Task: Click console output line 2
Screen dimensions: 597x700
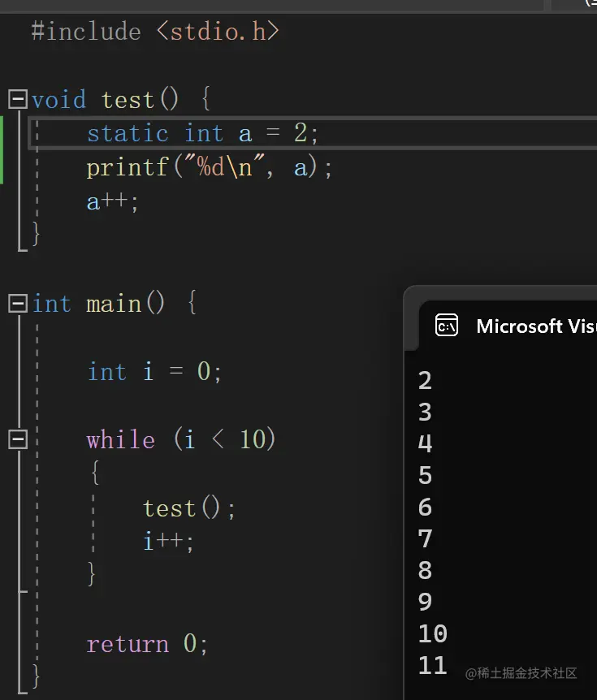Action: [x=425, y=380]
